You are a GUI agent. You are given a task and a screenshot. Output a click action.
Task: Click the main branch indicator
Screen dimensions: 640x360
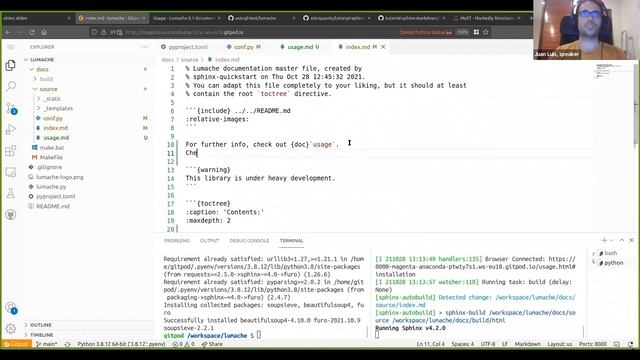pyautogui.click(x=47, y=344)
